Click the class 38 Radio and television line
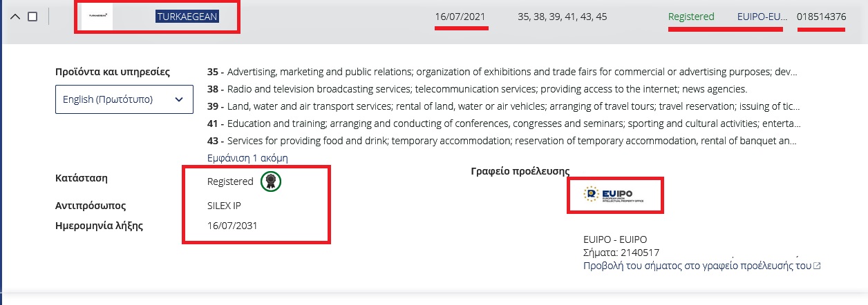 click(477, 89)
